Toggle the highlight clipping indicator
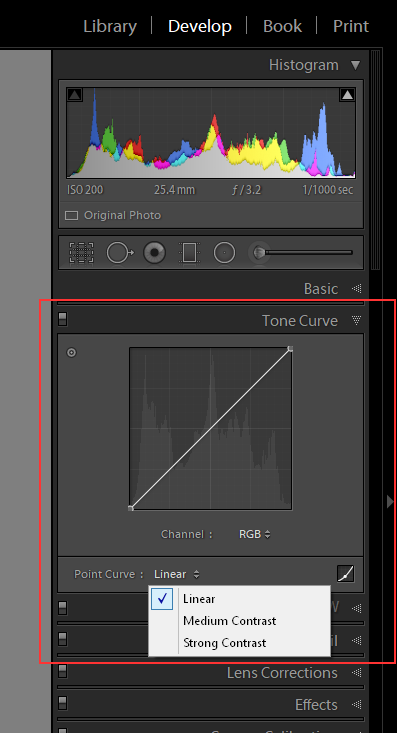 (347, 95)
